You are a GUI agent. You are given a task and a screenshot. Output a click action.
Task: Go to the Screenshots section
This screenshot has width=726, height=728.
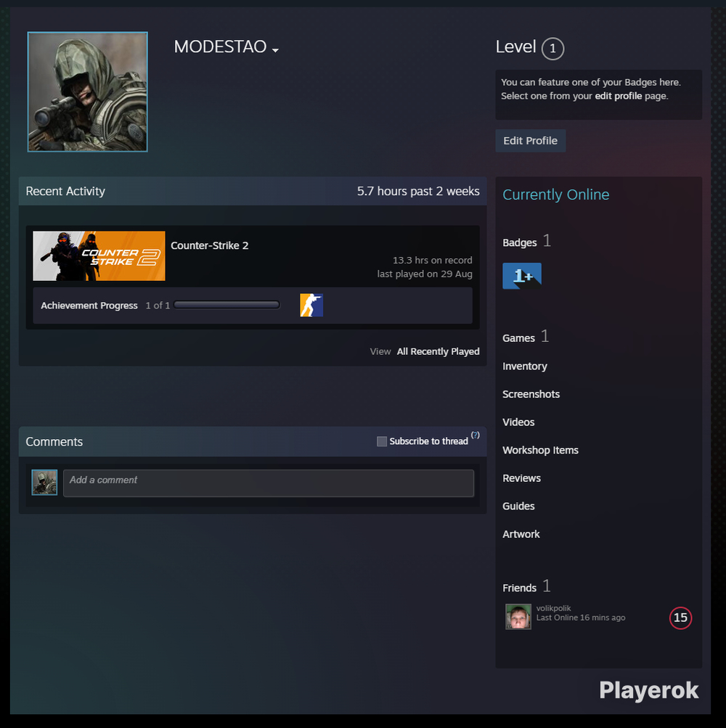click(531, 393)
